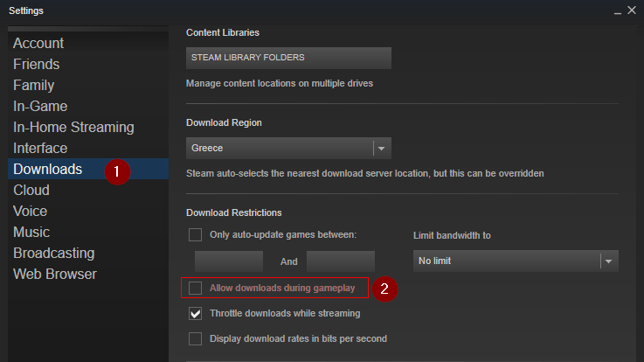Click the Download Restrictions heading
Screen dimensions: 644x362
(233, 212)
